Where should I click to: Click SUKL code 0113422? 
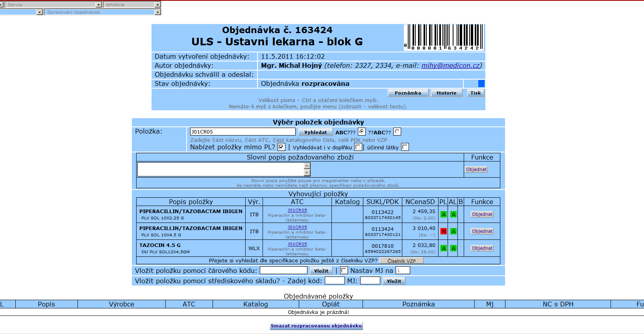pos(383,212)
